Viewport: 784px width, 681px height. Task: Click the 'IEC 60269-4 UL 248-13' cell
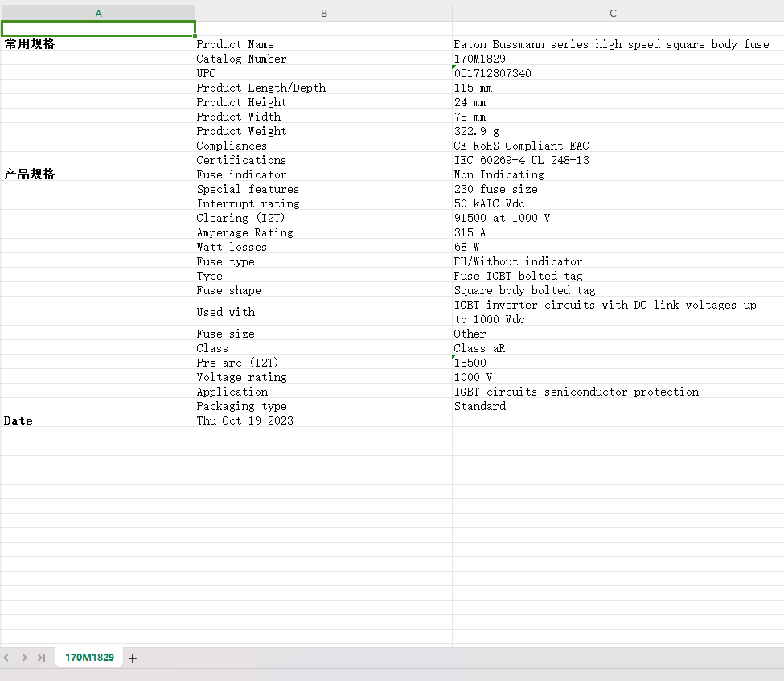[613, 160]
